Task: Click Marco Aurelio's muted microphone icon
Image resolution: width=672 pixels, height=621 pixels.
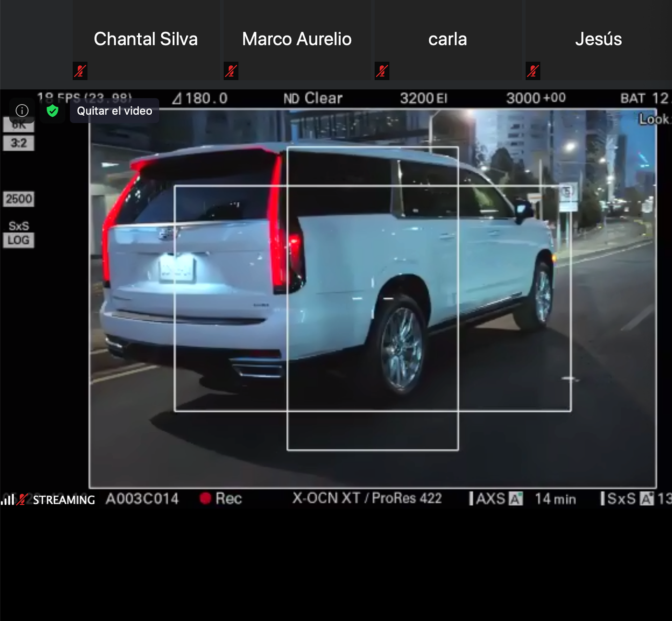Action: pos(231,71)
